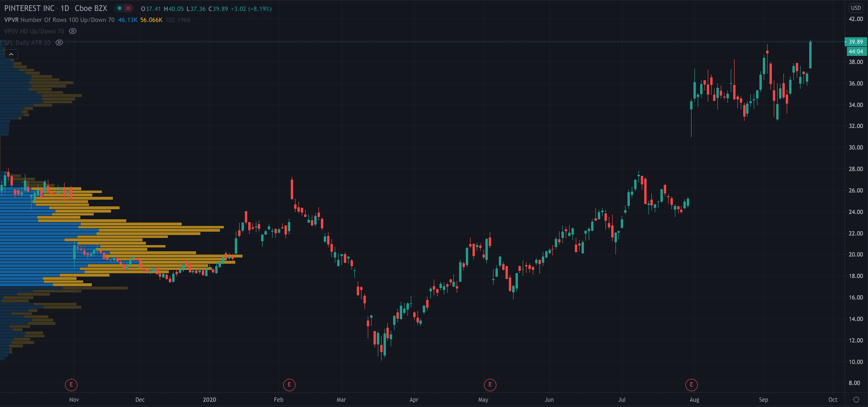The image size is (868, 407).
Task: Click the 1D interval in the title
Action: [65, 9]
